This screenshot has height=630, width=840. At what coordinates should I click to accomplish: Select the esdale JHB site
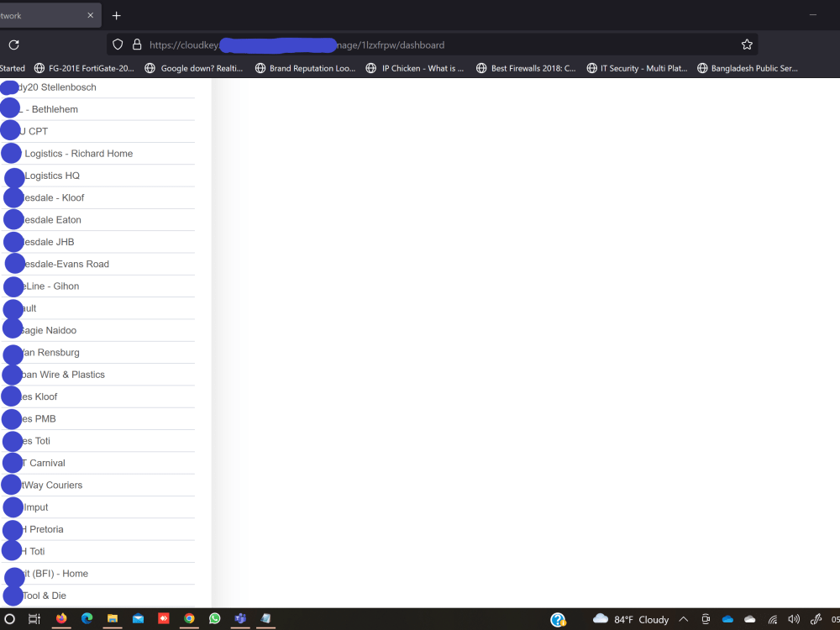pyautogui.click(x=97, y=242)
